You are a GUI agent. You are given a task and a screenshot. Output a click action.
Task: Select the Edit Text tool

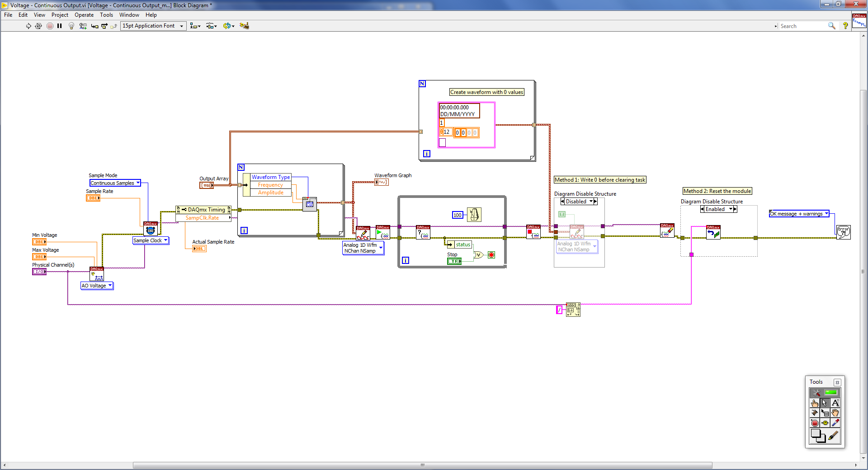pos(835,403)
